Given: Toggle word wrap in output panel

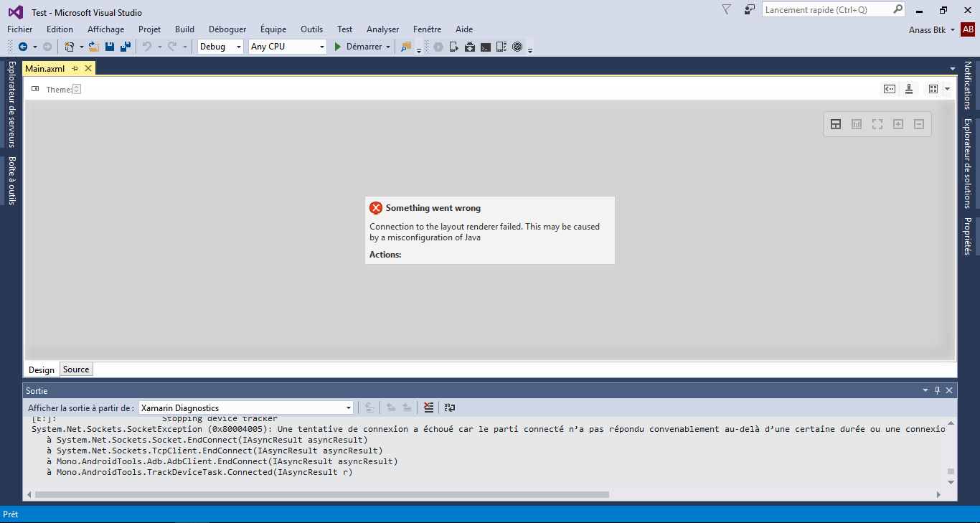Looking at the screenshot, I should click(x=450, y=407).
